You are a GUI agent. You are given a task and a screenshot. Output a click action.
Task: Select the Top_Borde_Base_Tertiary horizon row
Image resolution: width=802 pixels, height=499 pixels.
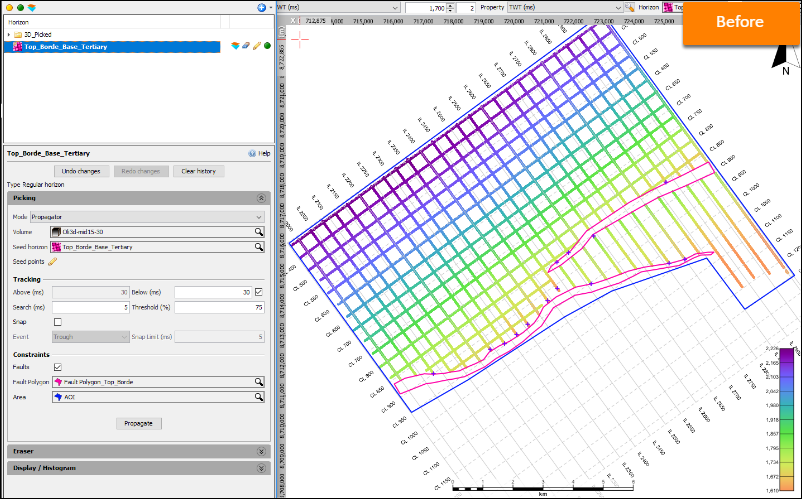pos(112,47)
